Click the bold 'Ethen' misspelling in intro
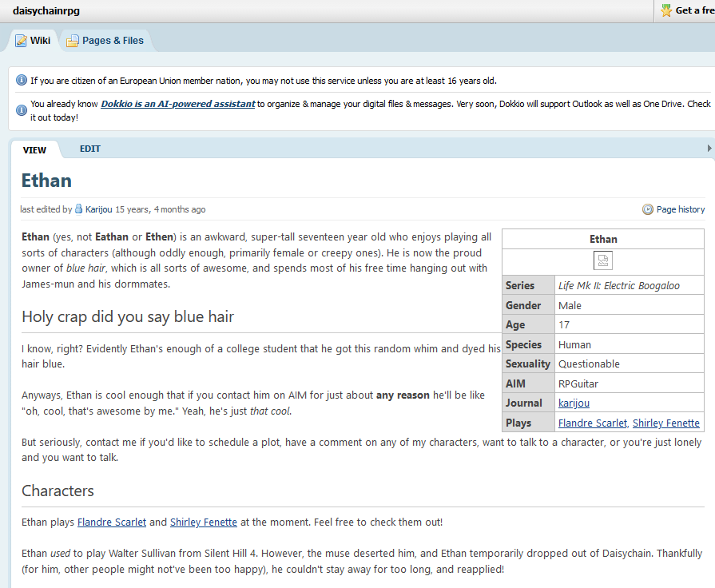Viewport: 715px width, 588px height. coord(159,237)
